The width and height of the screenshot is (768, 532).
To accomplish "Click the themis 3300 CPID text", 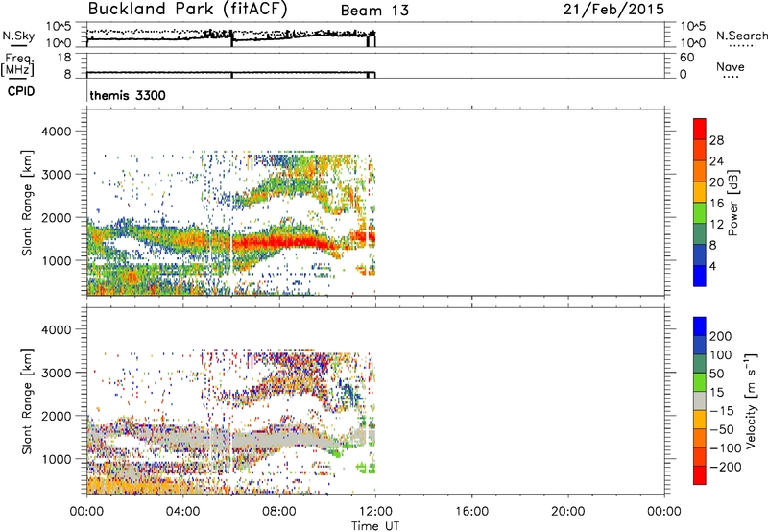I will click(x=128, y=95).
